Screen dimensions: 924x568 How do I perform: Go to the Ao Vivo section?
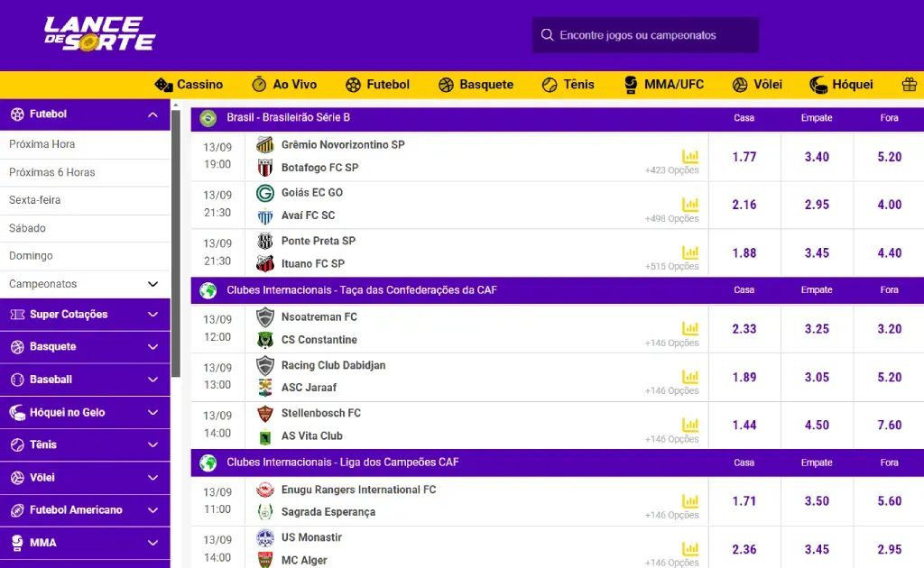[x=284, y=85]
